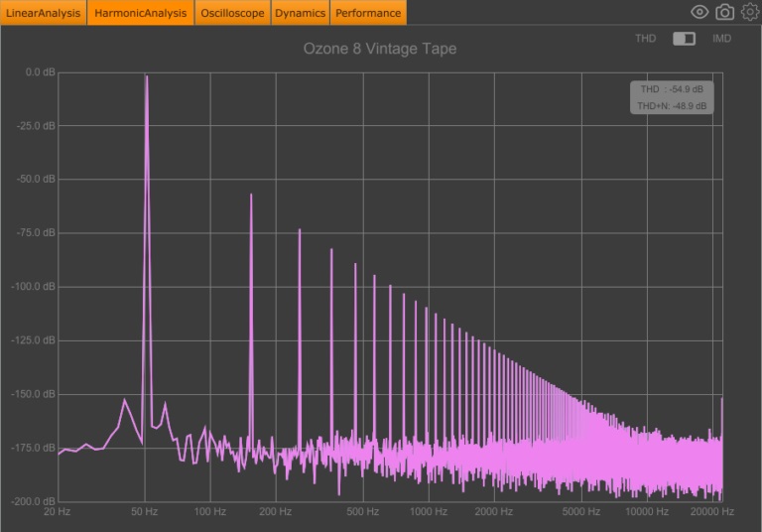Click the -150.0 dB axis label
Viewport: 762px width, 532px height.
tap(33, 394)
